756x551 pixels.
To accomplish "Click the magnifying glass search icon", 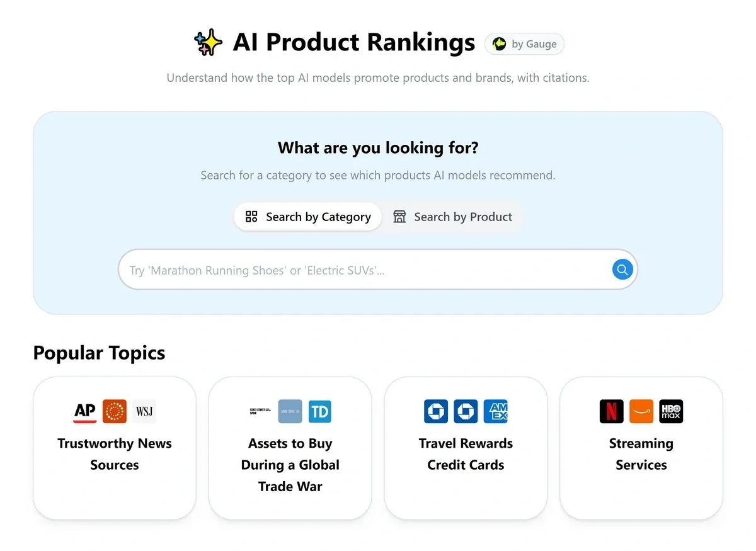I will (622, 269).
